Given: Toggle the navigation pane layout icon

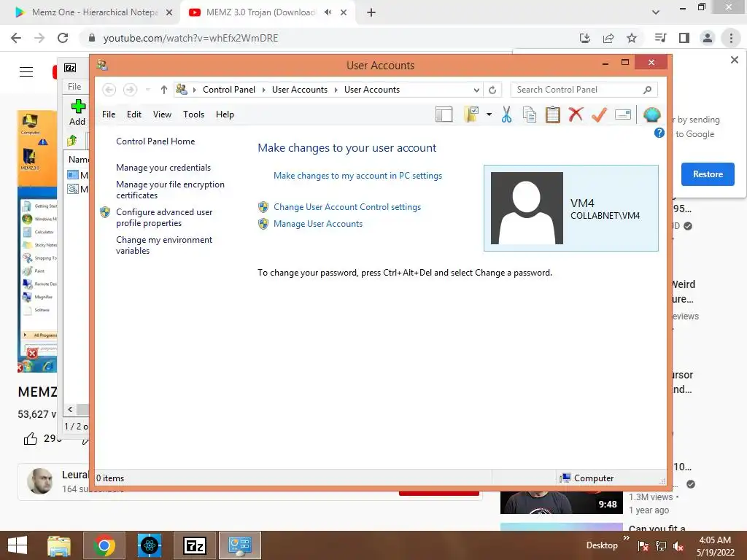Looking at the screenshot, I should pos(444,114).
